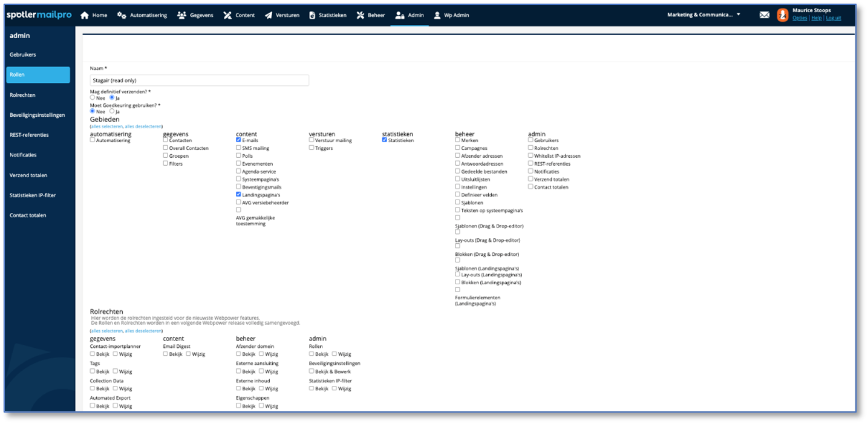Open Automatisering gears icon in navbar
The width and height of the screenshot is (868, 424).
(122, 15)
